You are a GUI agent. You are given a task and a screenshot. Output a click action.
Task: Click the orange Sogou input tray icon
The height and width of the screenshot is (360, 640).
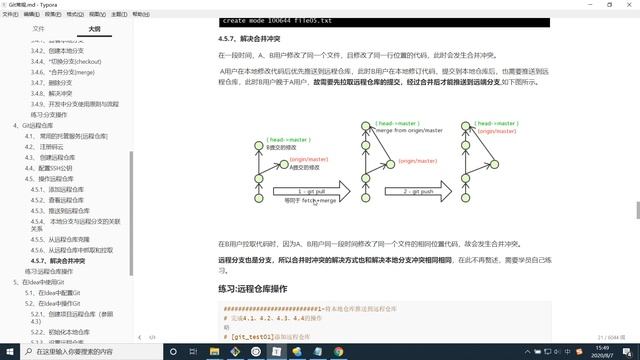579,351
